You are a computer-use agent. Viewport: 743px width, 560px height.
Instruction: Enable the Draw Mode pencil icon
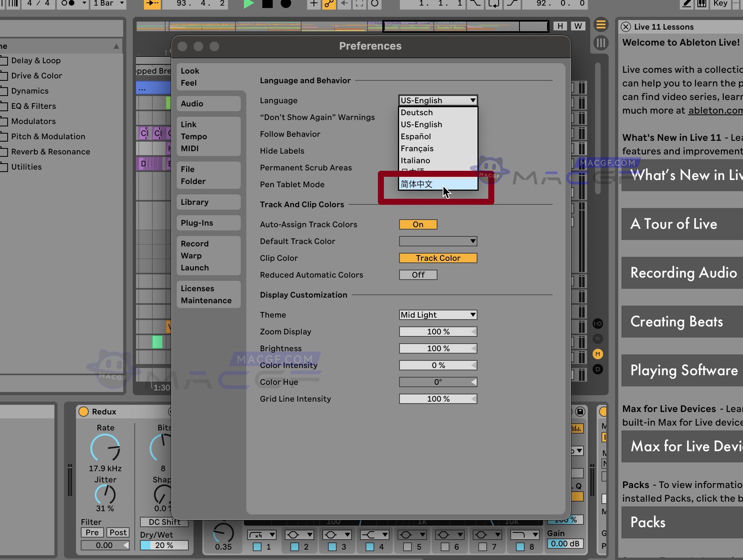pyautogui.click(x=686, y=3)
